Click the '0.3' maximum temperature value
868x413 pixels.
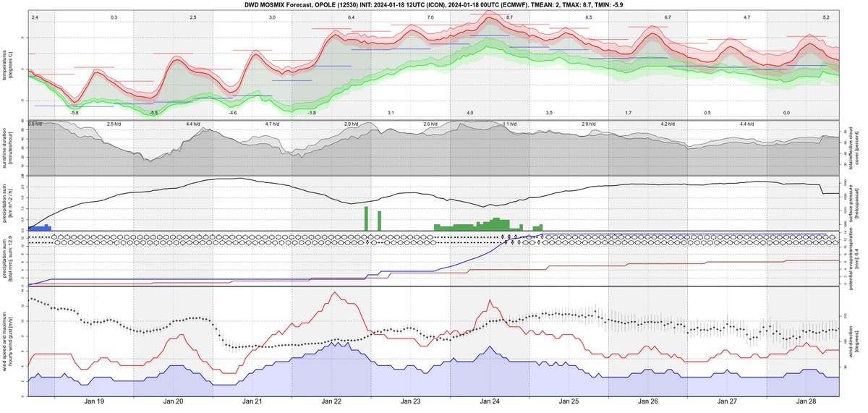(x=114, y=17)
